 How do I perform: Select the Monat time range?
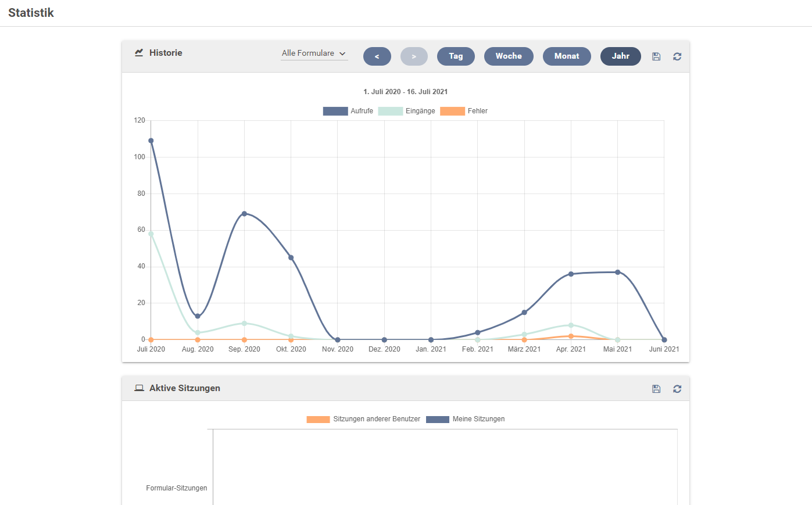567,56
